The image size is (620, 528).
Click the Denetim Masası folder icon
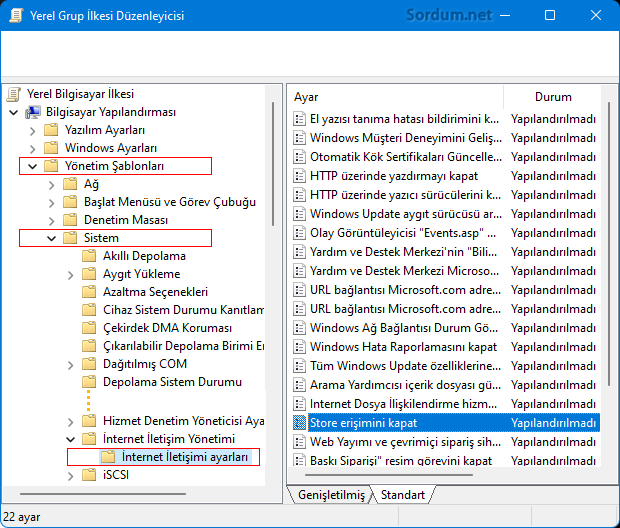pyautogui.click(x=70, y=220)
